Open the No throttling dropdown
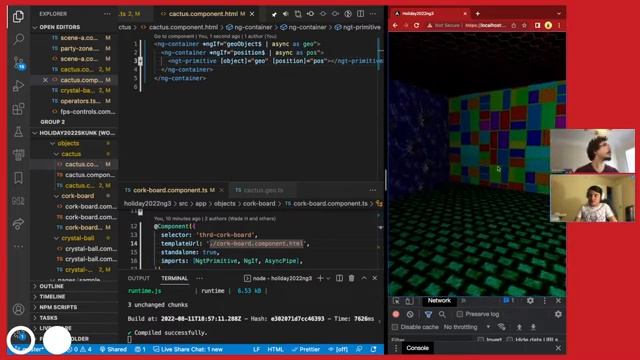640x360 pixels. [467, 327]
